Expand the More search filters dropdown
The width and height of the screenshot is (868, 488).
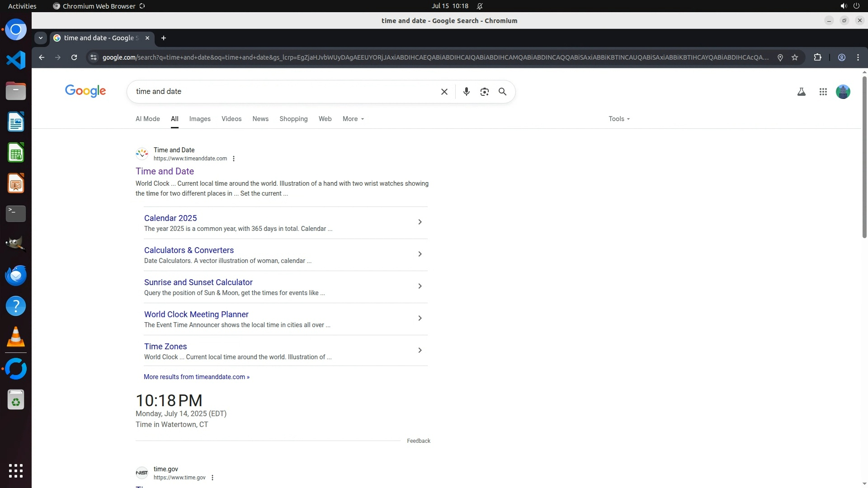[353, 119]
